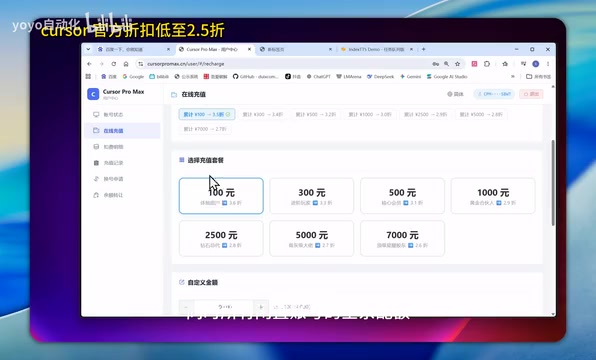Click the browser Forward arrow
Viewport: 596px width, 360px height.
[x=101, y=64]
